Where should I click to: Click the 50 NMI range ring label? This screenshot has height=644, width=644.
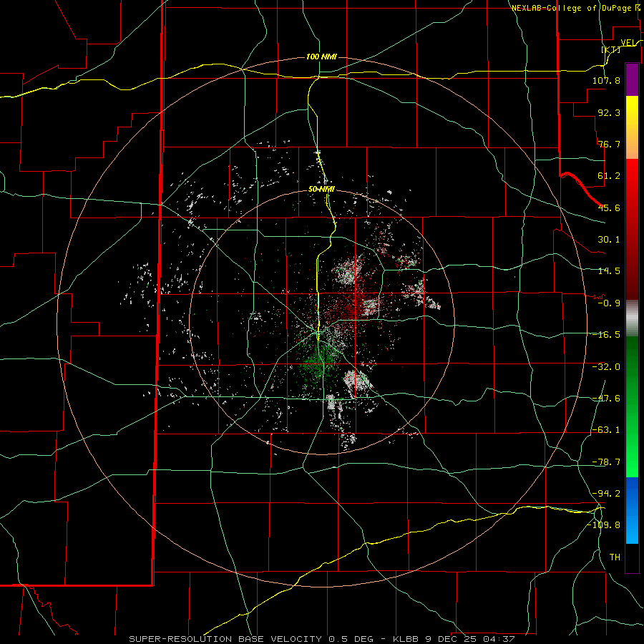point(321,190)
